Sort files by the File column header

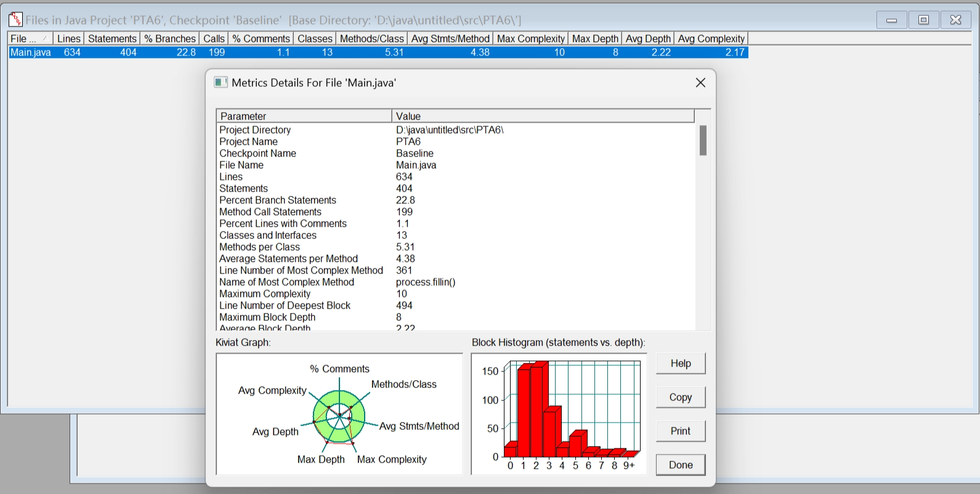pos(30,38)
